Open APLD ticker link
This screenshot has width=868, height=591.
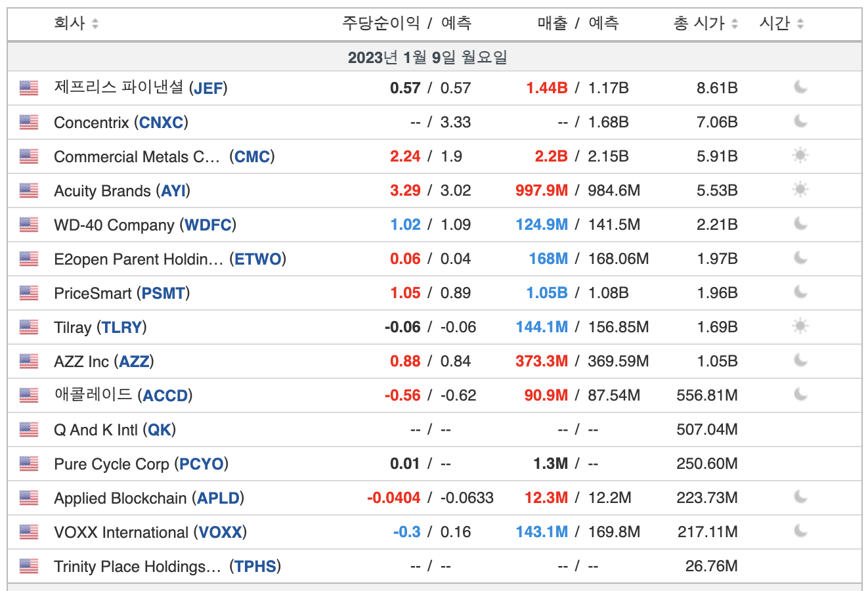(219, 498)
